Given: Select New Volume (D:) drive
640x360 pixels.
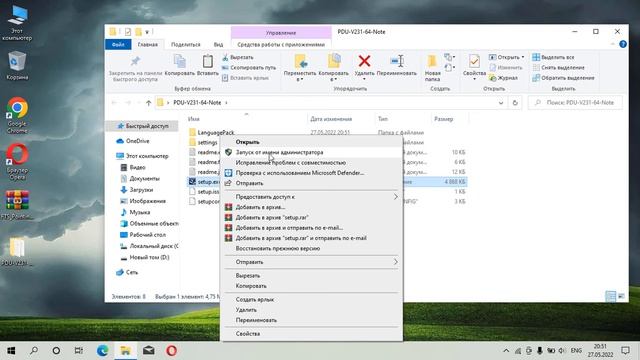Looking at the screenshot, I should click(145, 258).
